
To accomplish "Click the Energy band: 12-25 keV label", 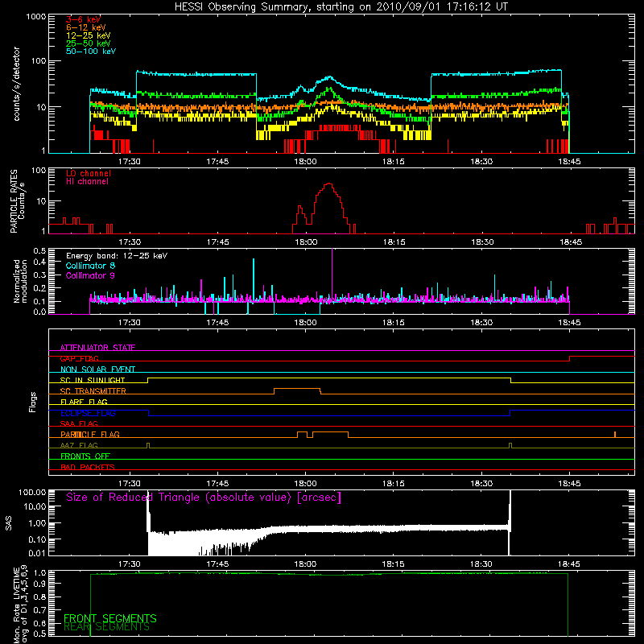I will click(117, 256).
